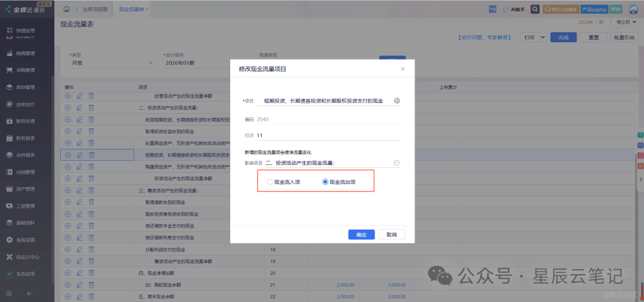
Task: Open the 打印 dropdown arrow
Action: click(543, 37)
